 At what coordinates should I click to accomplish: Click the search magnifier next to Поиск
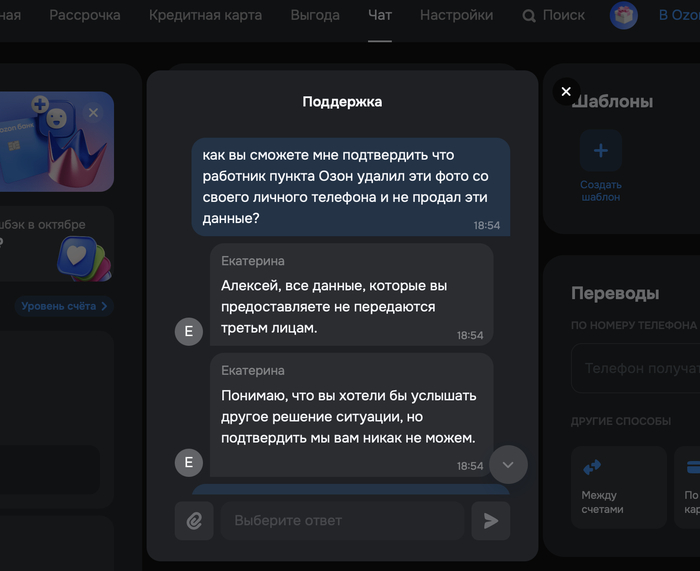pos(529,16)
